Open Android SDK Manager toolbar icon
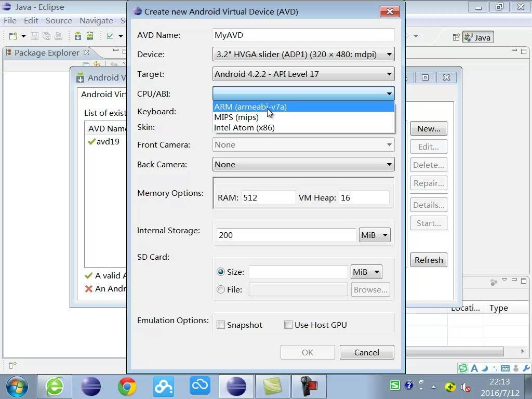 pyautogui.click(x=78, y=36)
